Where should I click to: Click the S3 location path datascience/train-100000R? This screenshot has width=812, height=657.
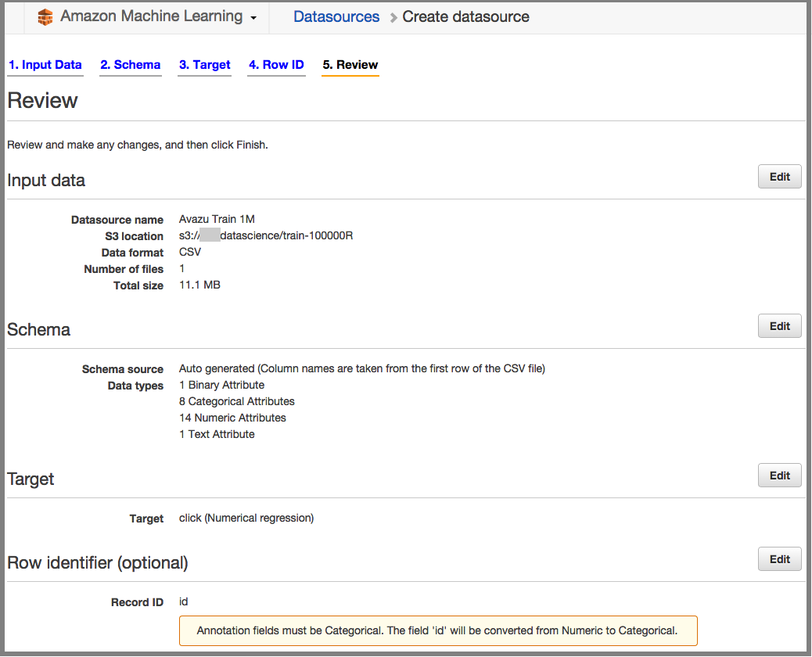tap(266, 235)
